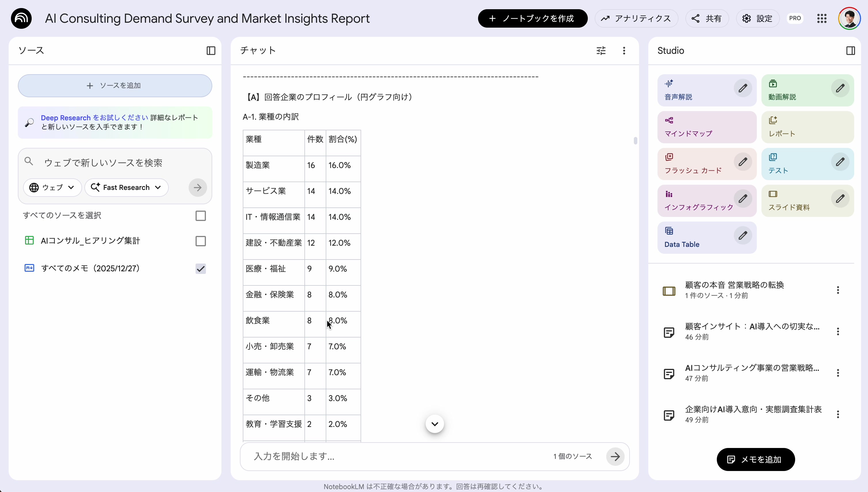Collapse the Studio panel with the sidebar icon
This screenshot has width=868, height=492.
pyautogui.click(x=850, y=50)
